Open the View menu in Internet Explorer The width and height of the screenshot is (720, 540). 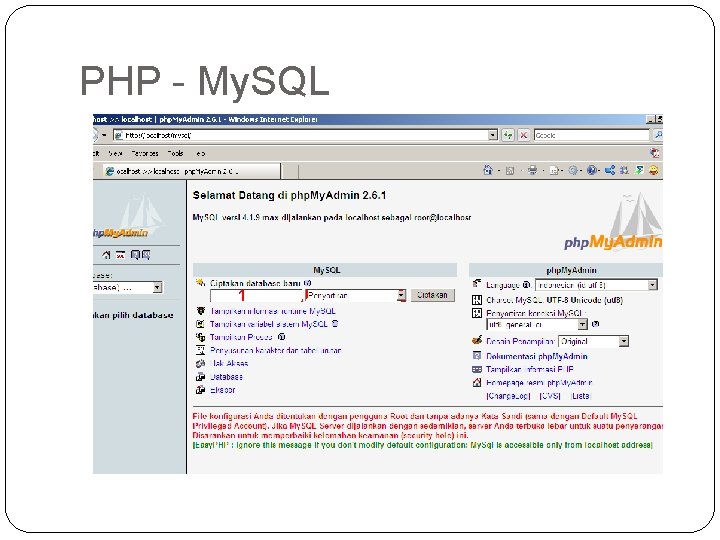click(x=115, y=153)
